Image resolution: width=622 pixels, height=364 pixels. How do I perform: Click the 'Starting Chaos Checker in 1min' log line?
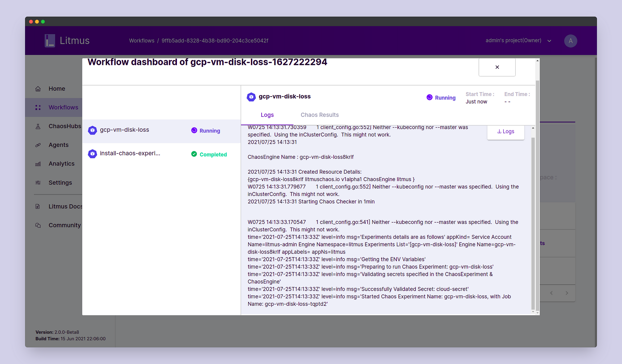[x=311, y=202]
